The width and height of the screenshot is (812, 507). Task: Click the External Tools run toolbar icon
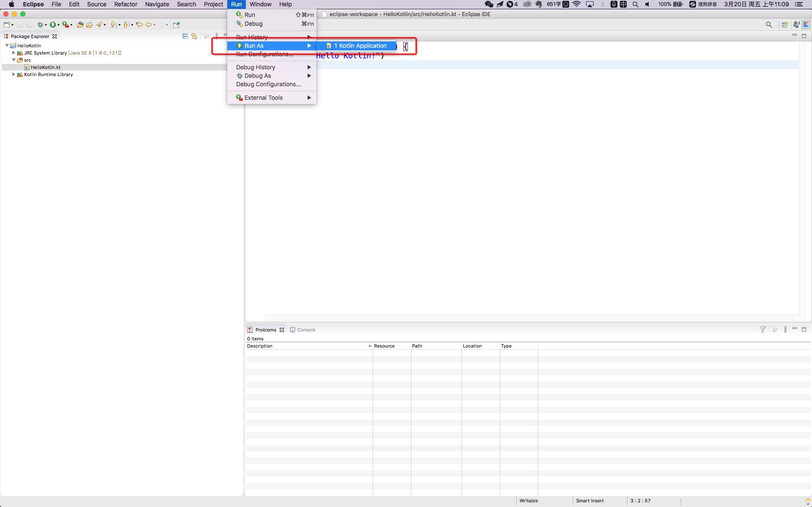pyautogui.click(x=65, y=25)
